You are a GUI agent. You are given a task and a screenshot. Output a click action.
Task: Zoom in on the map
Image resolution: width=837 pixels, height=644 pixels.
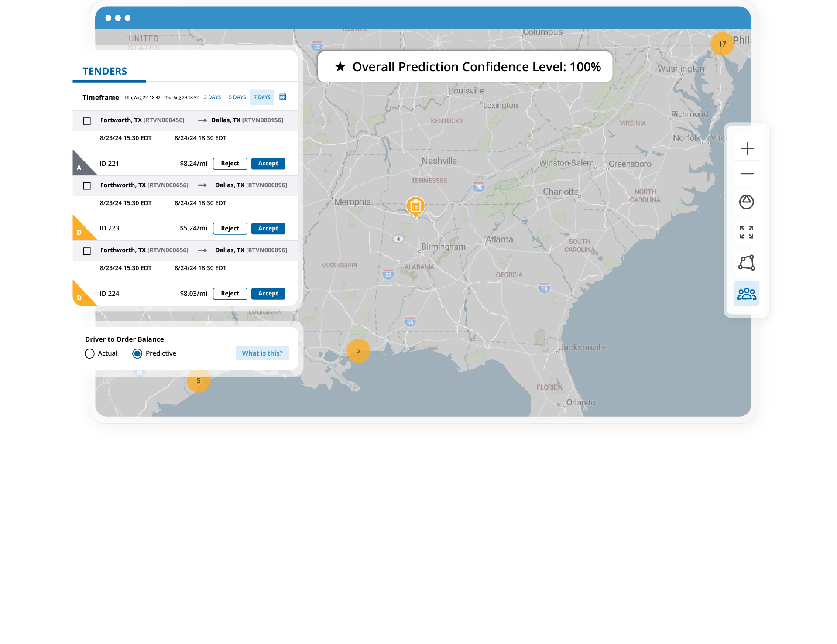pyautogui.click(x=747, y=148)
